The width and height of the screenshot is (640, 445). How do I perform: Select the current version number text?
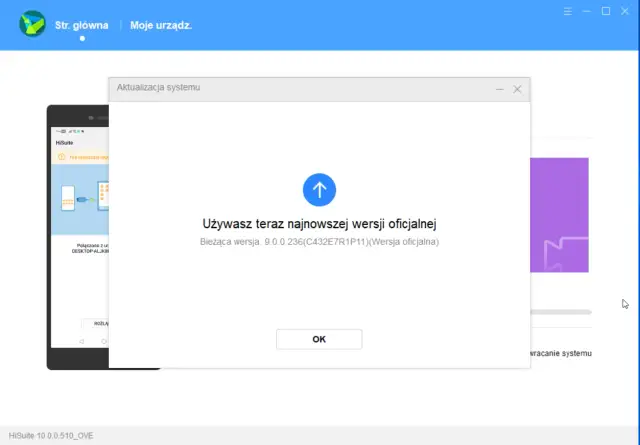coord(319,242)
